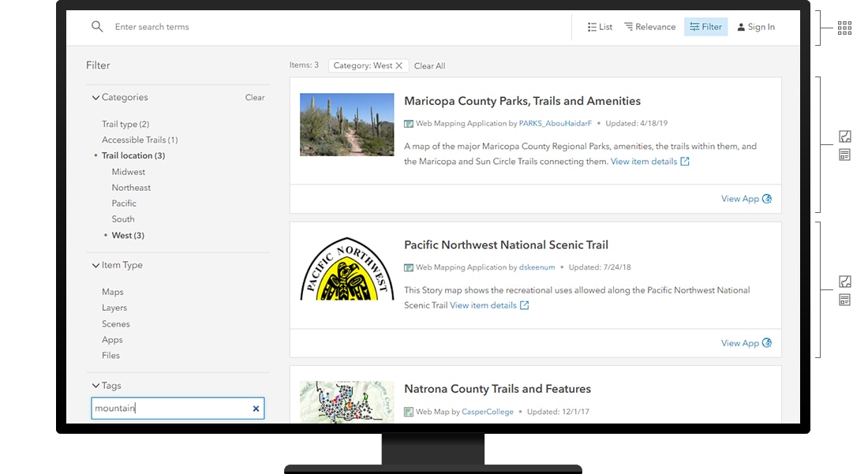Open the Maricopa County cactus thumbnail

point(347,125)
